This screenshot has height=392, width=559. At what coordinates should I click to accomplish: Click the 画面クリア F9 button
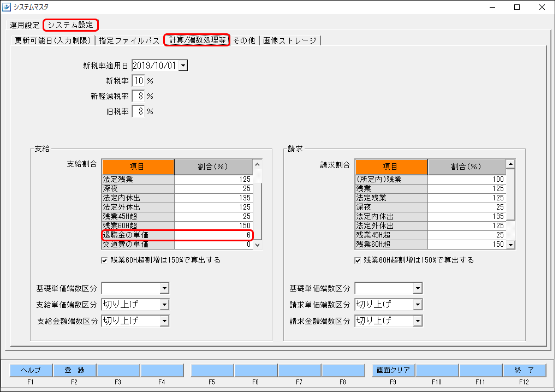point(393,370)
